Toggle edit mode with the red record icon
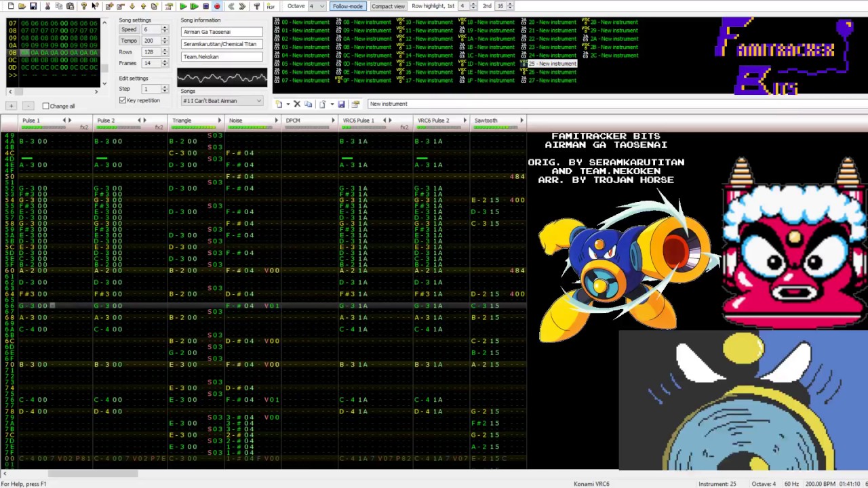868x488 pixels. 217,6
